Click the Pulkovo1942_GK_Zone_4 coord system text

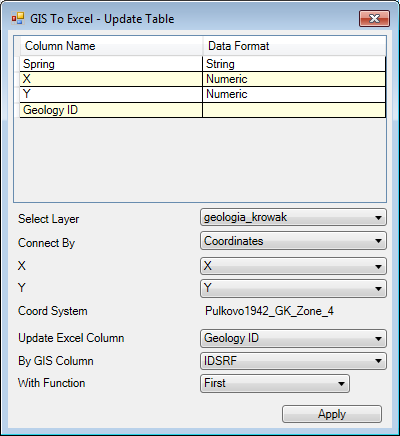[x=269, y=311]
